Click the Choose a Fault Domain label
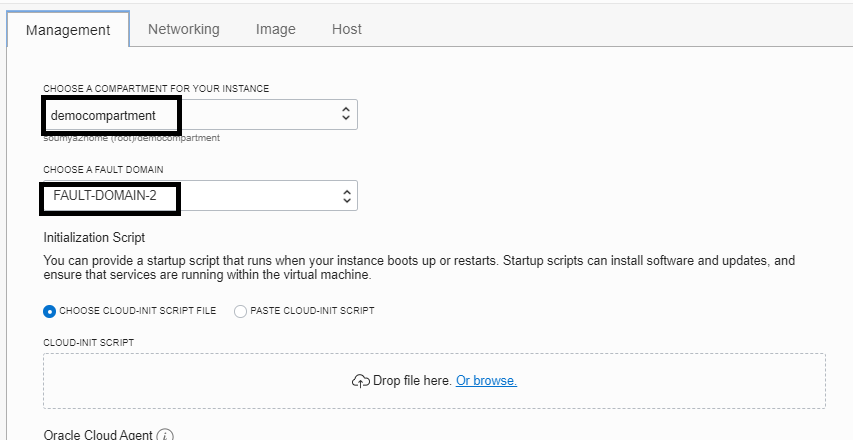This screenshot has width=853, height=440. coord(103,169)
